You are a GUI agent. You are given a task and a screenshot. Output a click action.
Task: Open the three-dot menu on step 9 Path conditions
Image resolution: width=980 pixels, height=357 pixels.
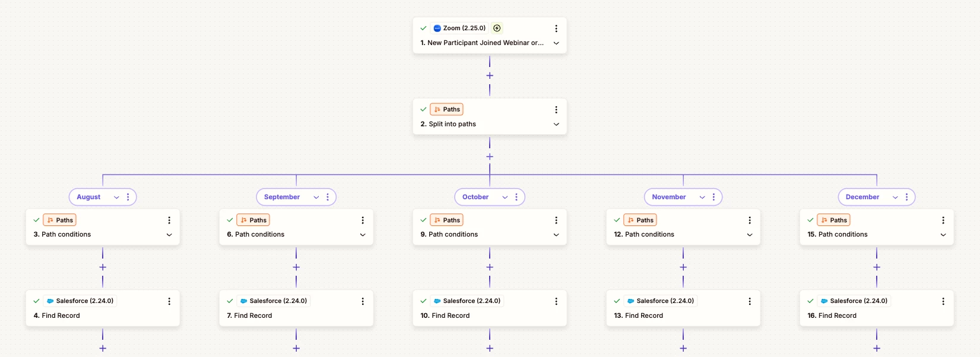click(556, 220)
